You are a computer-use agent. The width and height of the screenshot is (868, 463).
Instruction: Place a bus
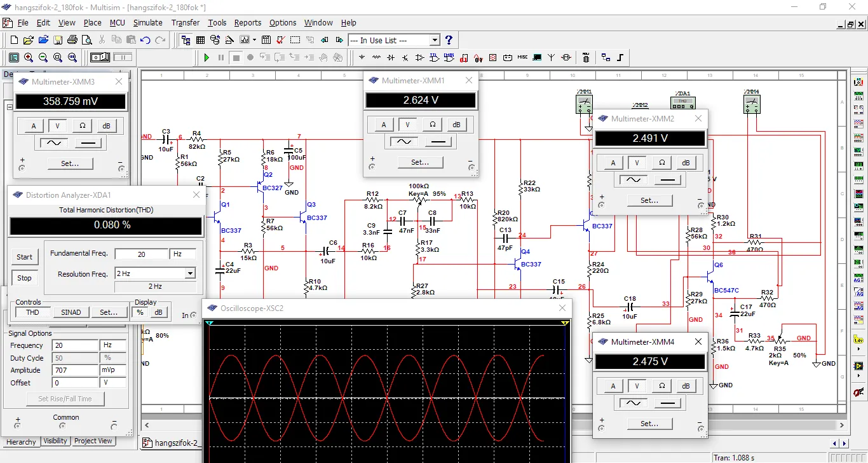tap(620, 57)
